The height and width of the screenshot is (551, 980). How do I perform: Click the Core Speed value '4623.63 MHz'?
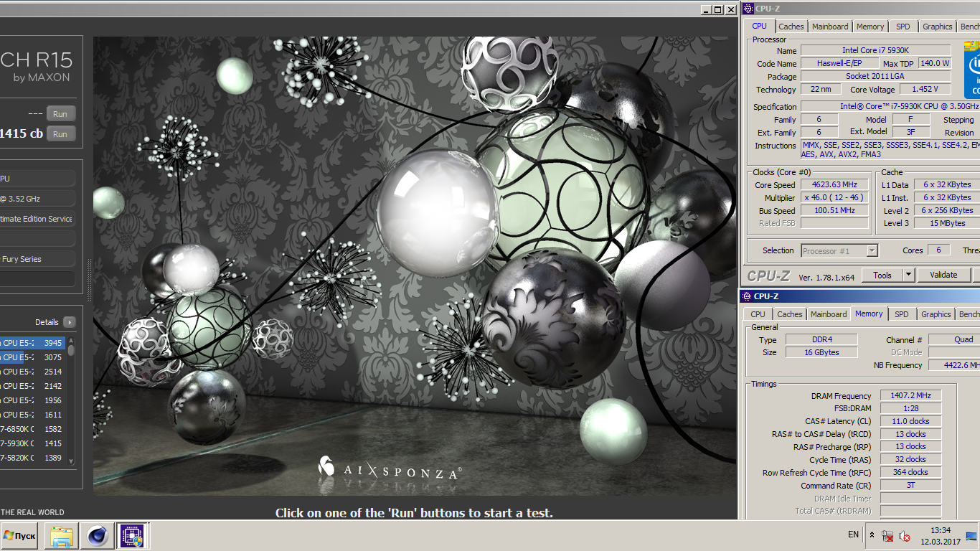[834, 184]
